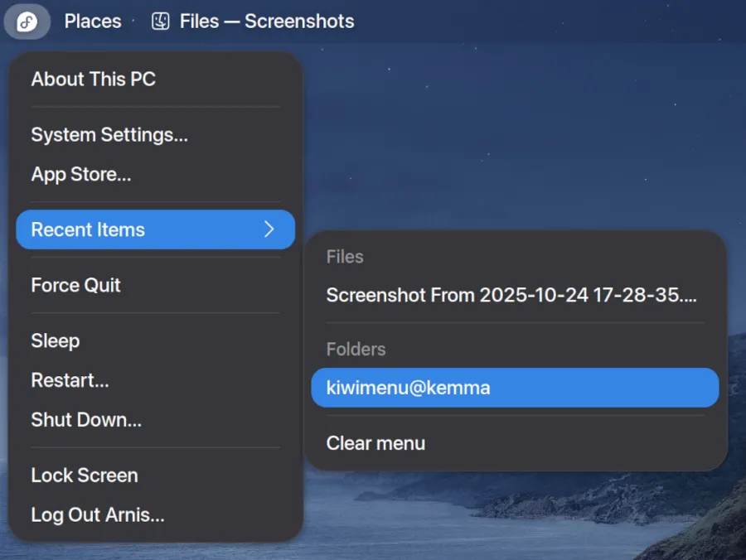
Task: Choose Shut Down from the menu
Action: 86,420
